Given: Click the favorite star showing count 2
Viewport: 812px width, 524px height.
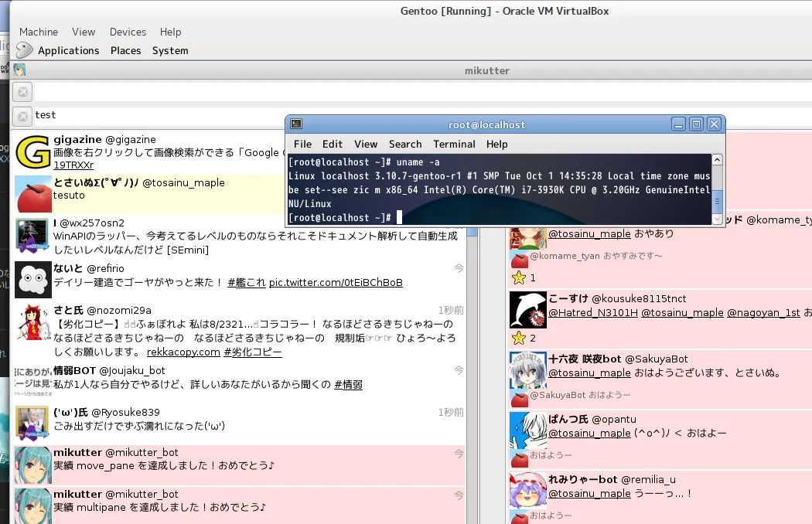Looking at the screenshot, I should coord(518,338).
